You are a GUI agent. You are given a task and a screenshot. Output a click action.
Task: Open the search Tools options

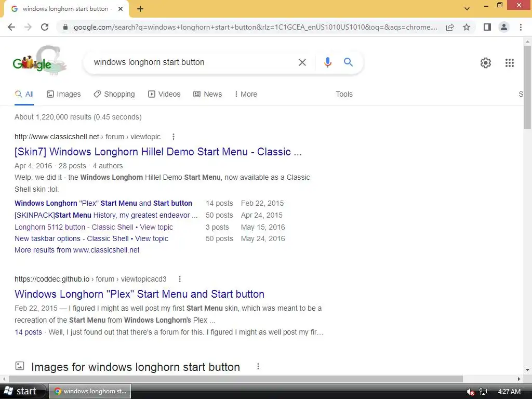pyautogui.click(x=344, y=94)
